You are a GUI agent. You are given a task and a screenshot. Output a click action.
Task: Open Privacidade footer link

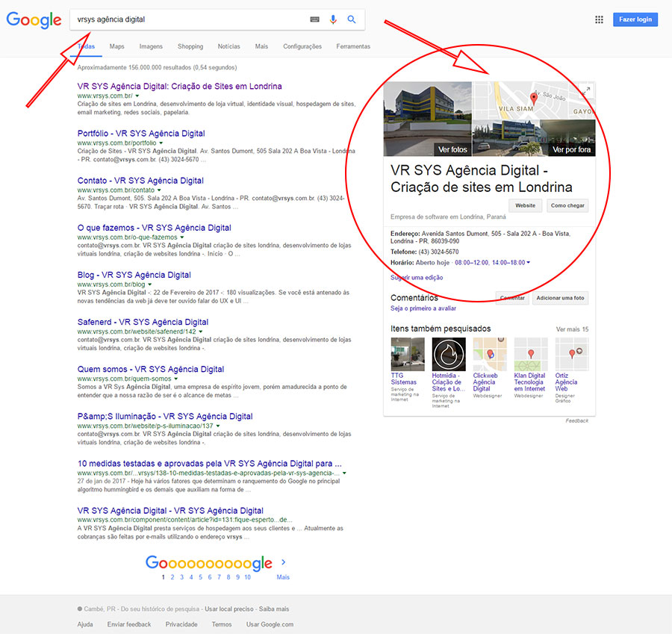181,624
